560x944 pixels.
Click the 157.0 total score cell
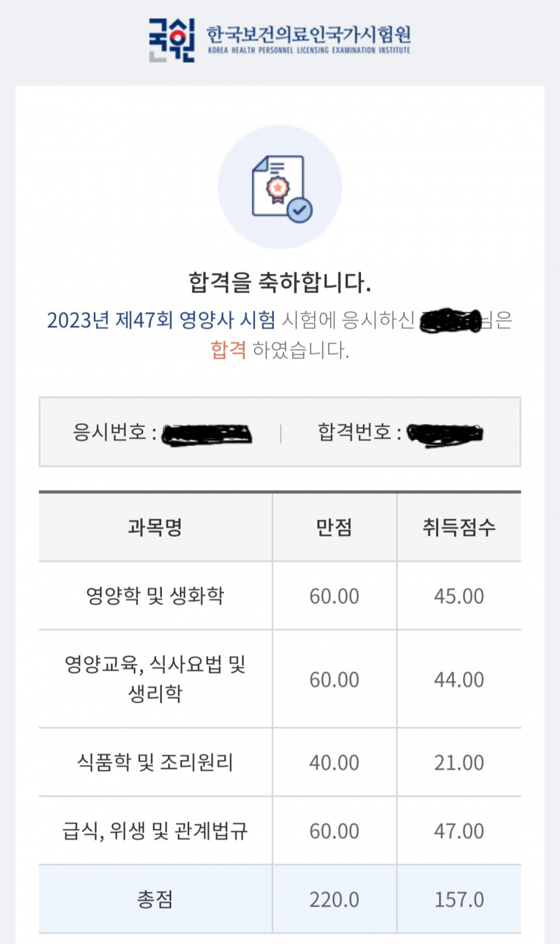[x=459, y=899]
